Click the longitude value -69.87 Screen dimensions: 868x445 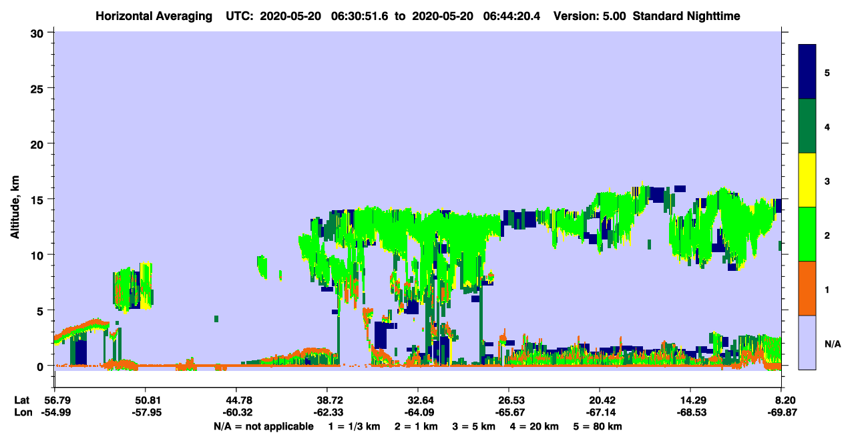(782, 413)
